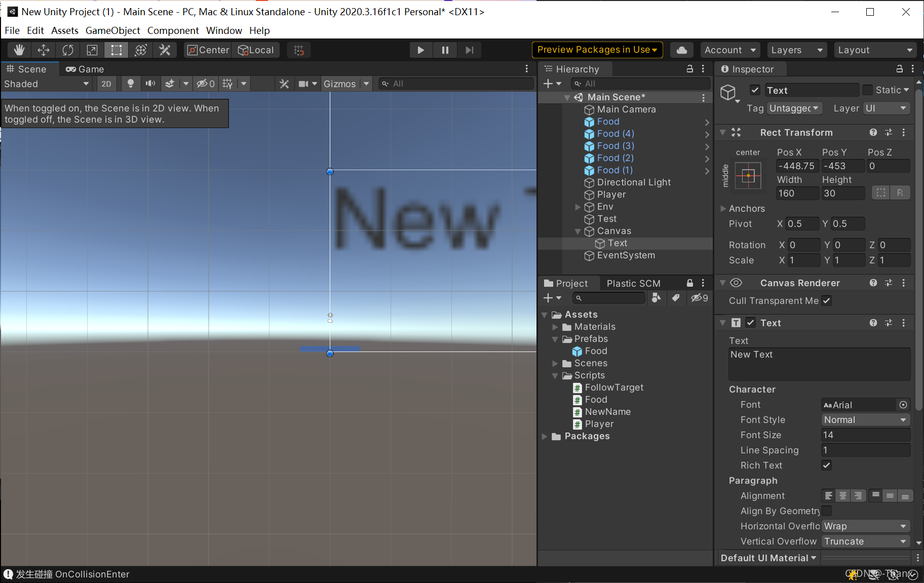Image resolution: width=924 pixels, height=583 pixels.
Task: Expand the Env object in Hierarchy
Action: (577, 207)
